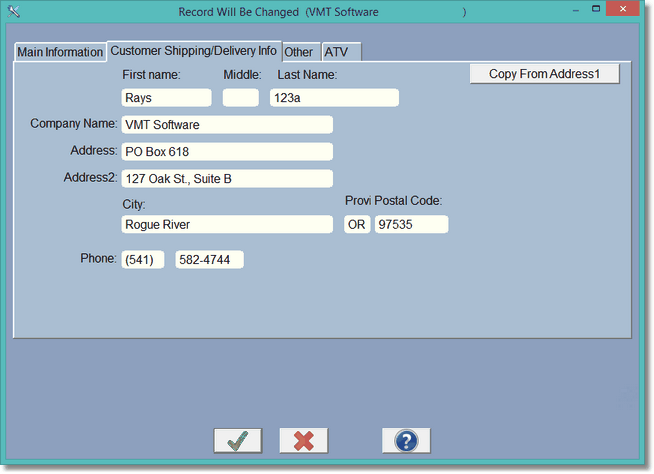Click the tools icon in the title bar

[13, 11]
